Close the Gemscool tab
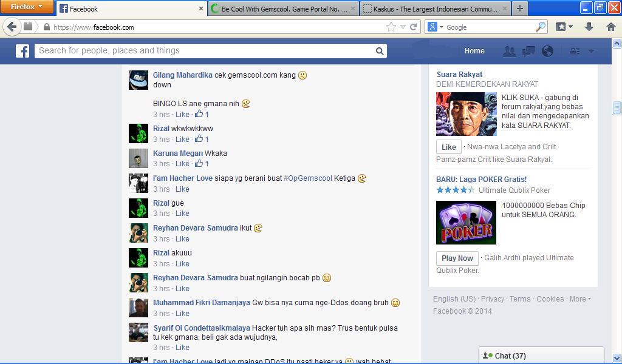The height and width of the screenshot is (364, 622). pos(353,8)
